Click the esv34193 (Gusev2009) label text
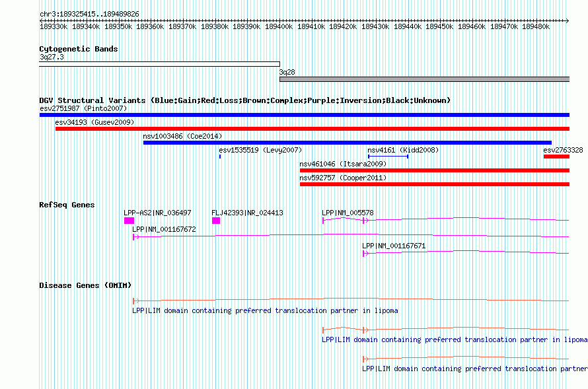This screenshot has width=588, height=389. coord(94,122)
